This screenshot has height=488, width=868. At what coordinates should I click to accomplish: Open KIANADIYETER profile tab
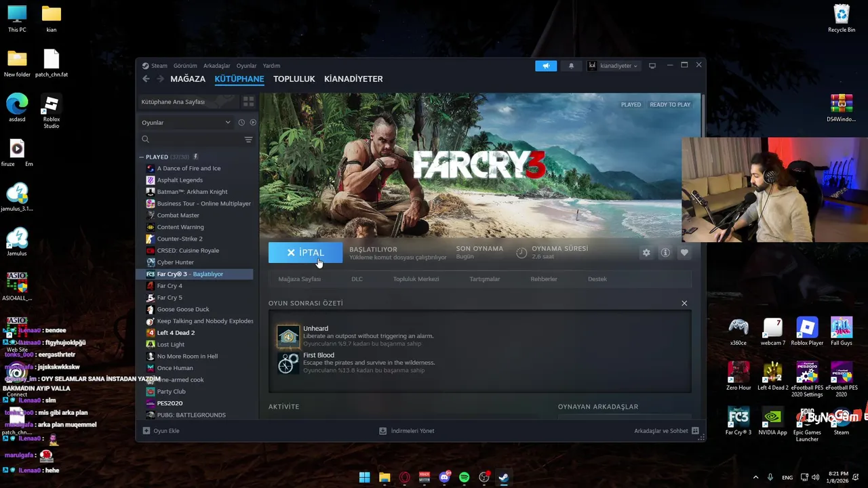point(353,79)
